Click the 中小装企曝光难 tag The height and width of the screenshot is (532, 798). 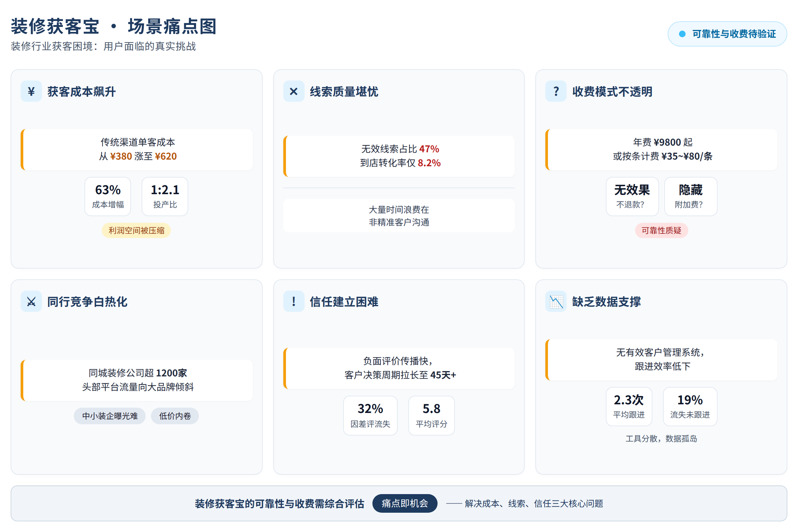click(110, 416)
